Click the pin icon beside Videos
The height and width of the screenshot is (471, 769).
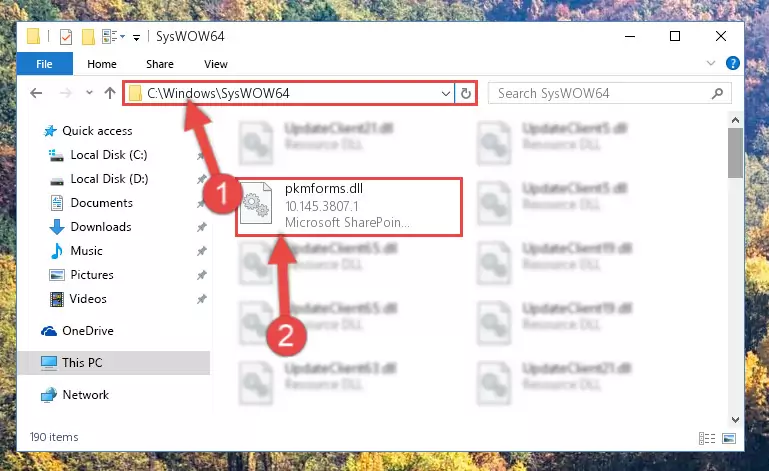[202, 299]
